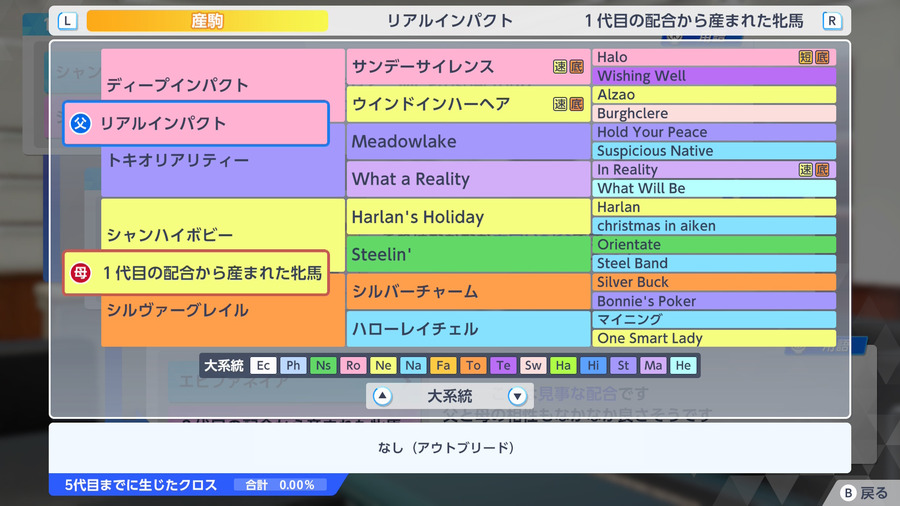
Task: Select the マイニング ancestor row
Action: (x=714, y=320)
